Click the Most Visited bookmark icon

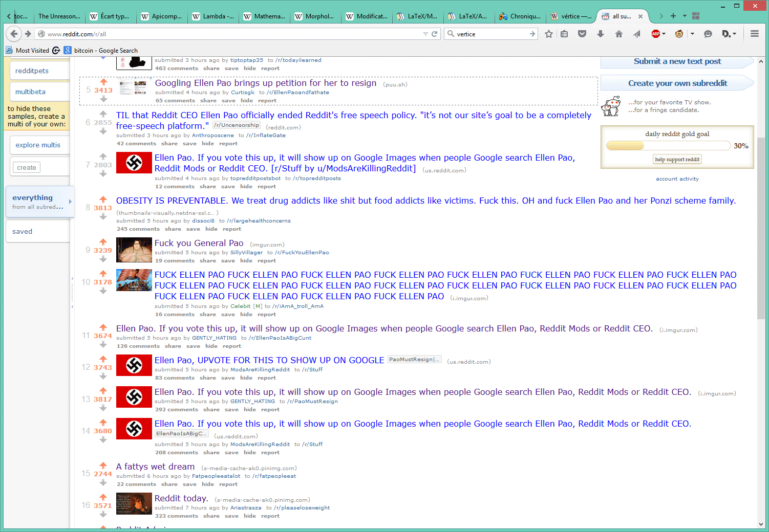click(x=9, y=50)
